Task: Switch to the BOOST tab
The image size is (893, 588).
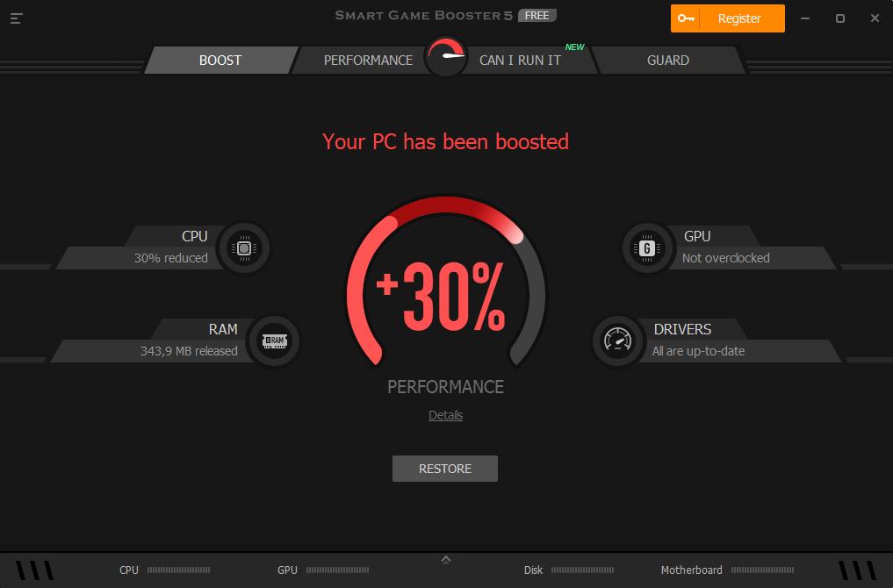Action: [220, 61]
